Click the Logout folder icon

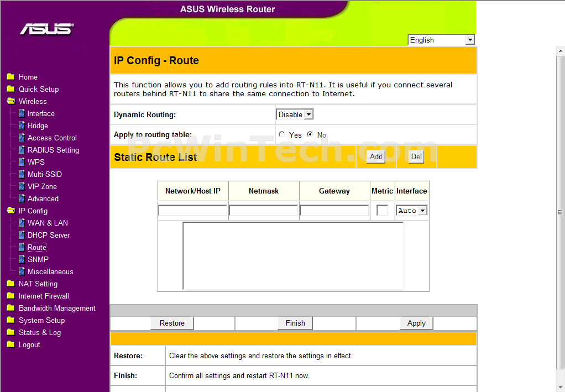(11, 345)
